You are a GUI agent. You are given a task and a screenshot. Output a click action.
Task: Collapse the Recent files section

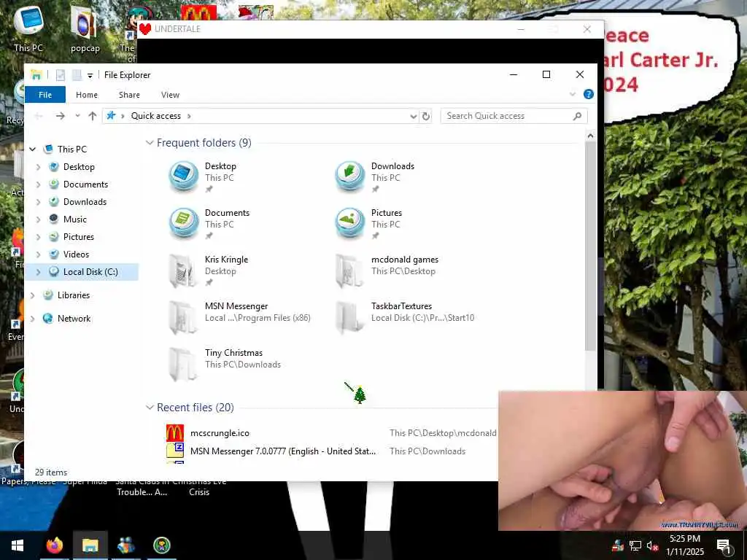click(x=150, y=407)
